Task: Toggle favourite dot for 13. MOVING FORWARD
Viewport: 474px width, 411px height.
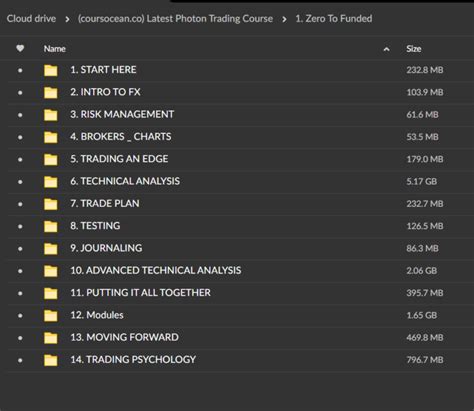Action: click(x=20, y=338)
